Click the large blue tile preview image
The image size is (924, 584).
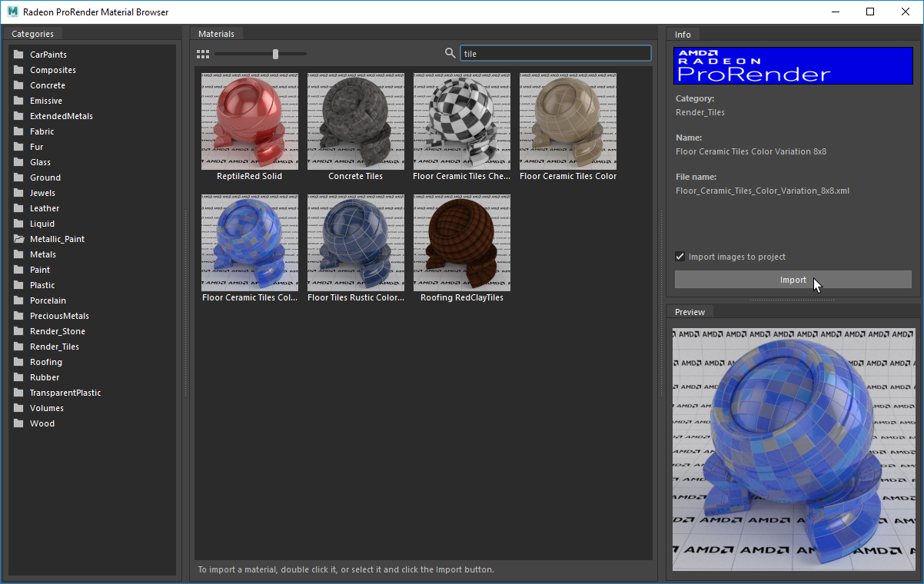point(794,450)
